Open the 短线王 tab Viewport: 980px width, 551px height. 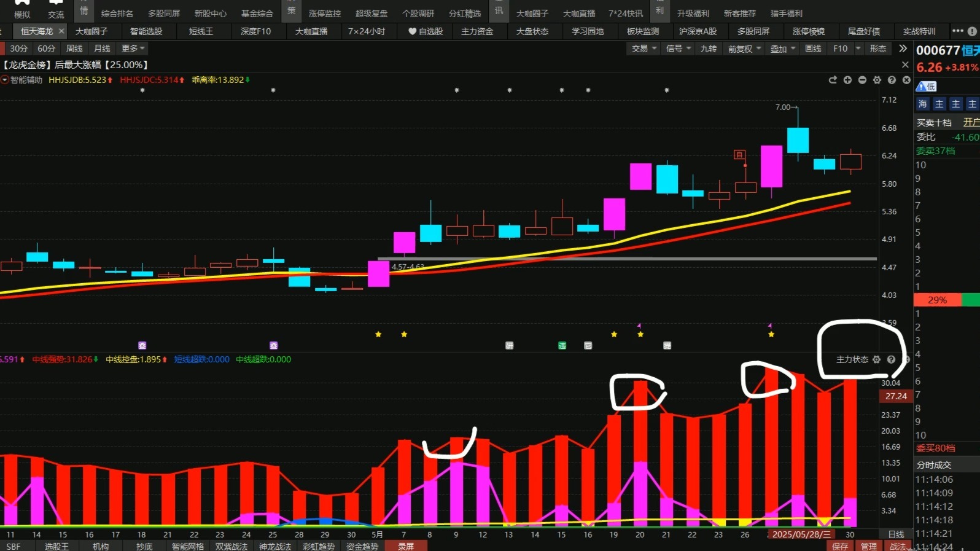pos(201,31)
